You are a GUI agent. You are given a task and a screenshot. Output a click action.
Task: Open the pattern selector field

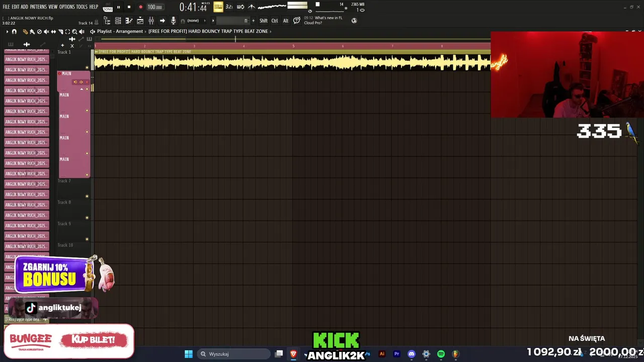[232, 21]
